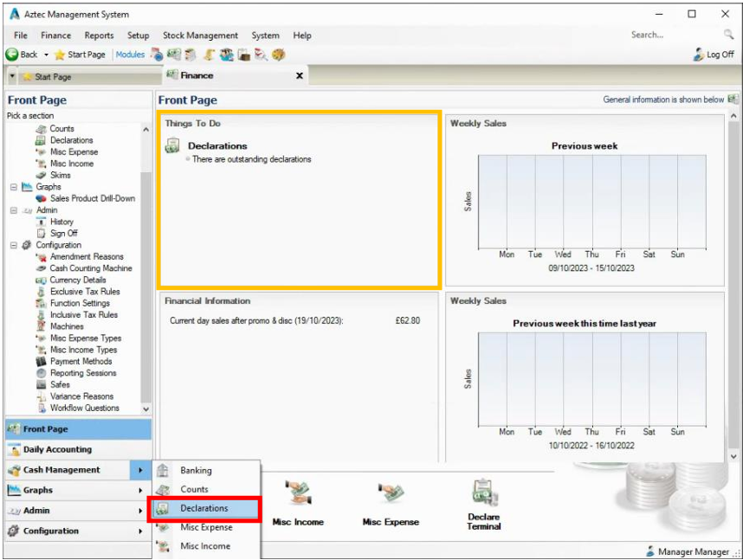Click the Start Page toolbar button
Screen dimensions: 743x560
pos(80,55)
